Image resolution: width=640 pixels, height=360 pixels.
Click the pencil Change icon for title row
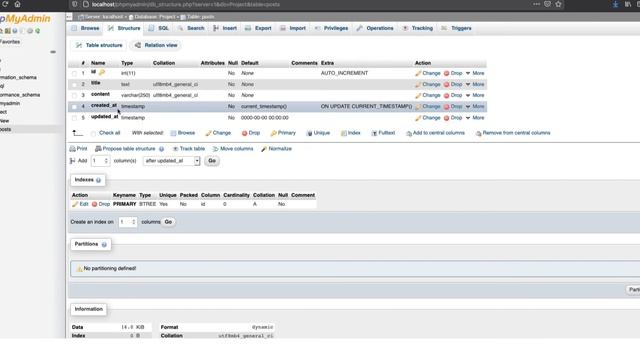click(418, 84)
